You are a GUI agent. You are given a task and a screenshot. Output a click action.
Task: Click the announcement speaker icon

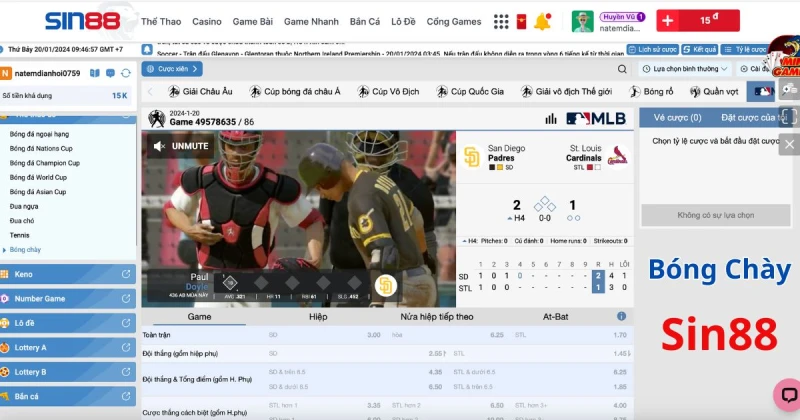(x=147, y=50)
